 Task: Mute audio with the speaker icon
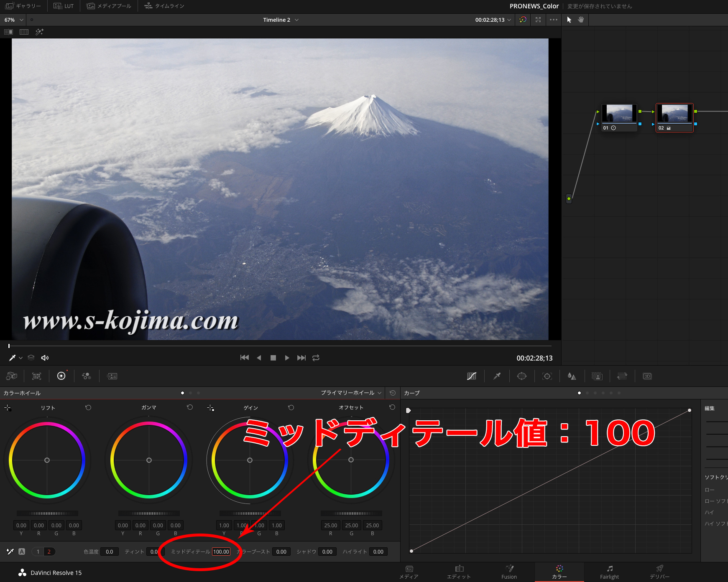(x=45, y=358)
